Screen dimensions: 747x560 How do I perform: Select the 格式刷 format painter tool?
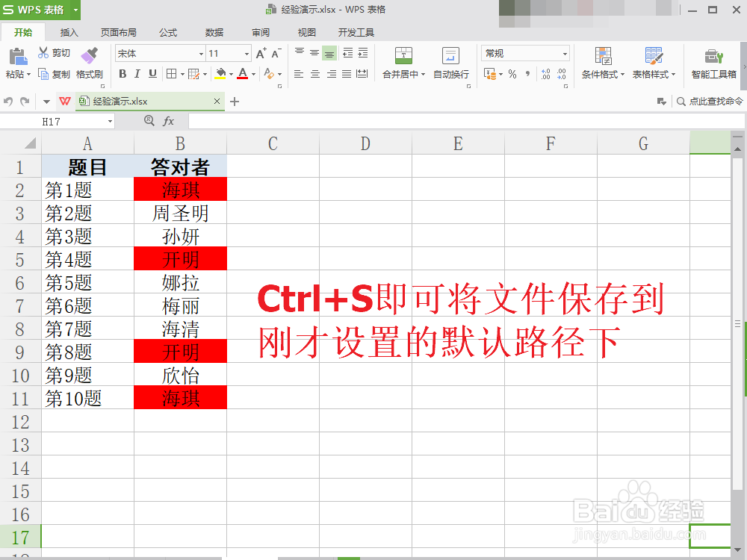click(x=90, y=63)
